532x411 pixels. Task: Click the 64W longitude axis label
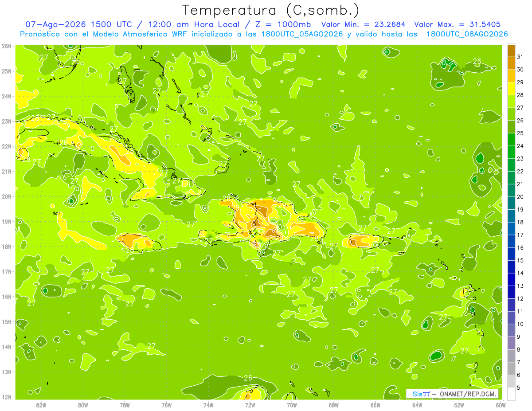coord(417,405)
